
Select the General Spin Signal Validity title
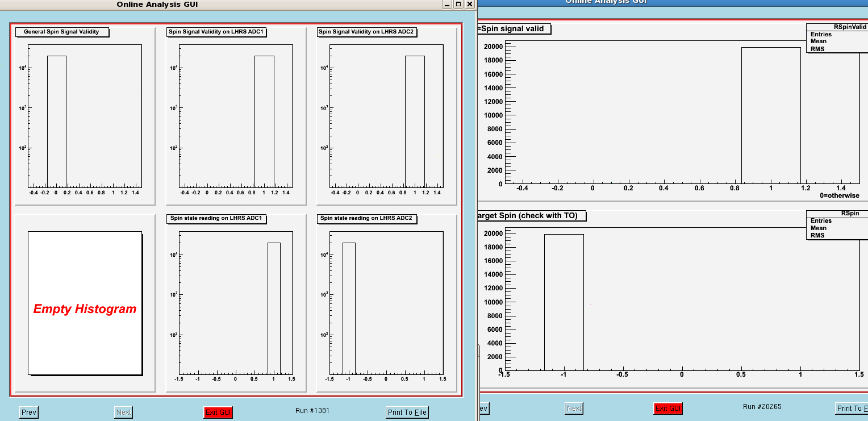(x=62, y=32)
